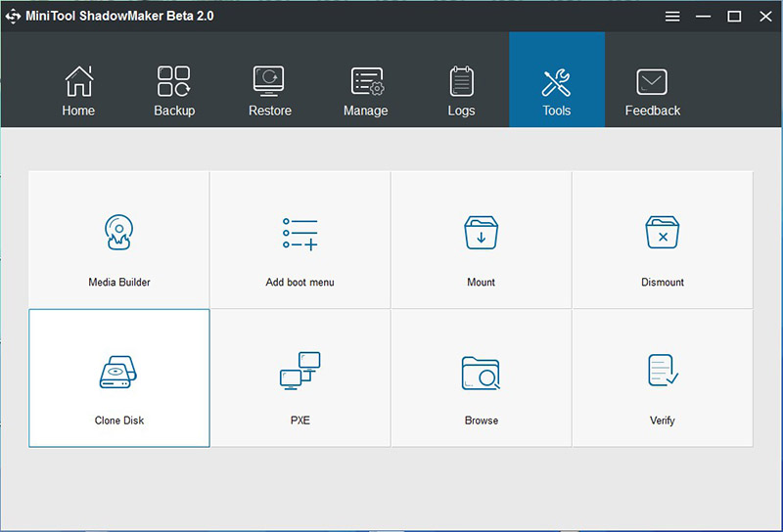The image size is (783, 532).
Task: Open the PXE network boot icon
Action: click(299, 373)
